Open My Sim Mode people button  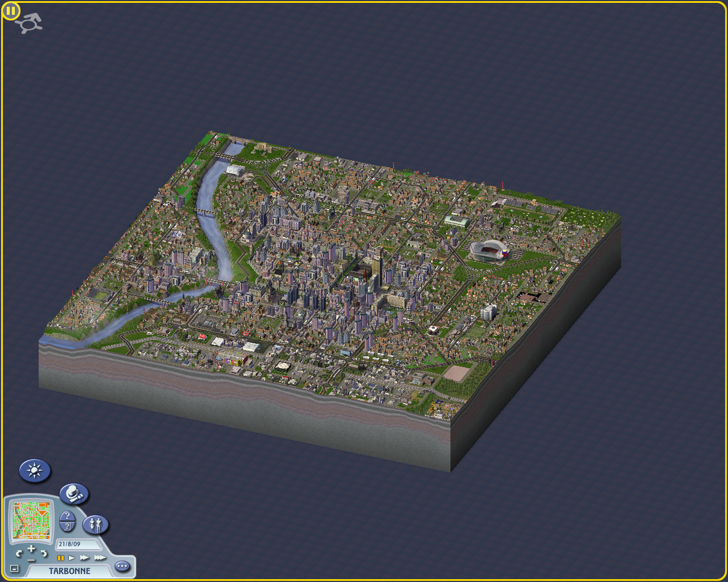95,525
